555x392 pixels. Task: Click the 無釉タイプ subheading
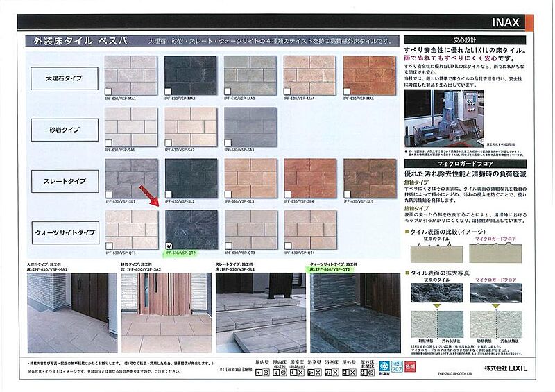click(x=416, y=182)
